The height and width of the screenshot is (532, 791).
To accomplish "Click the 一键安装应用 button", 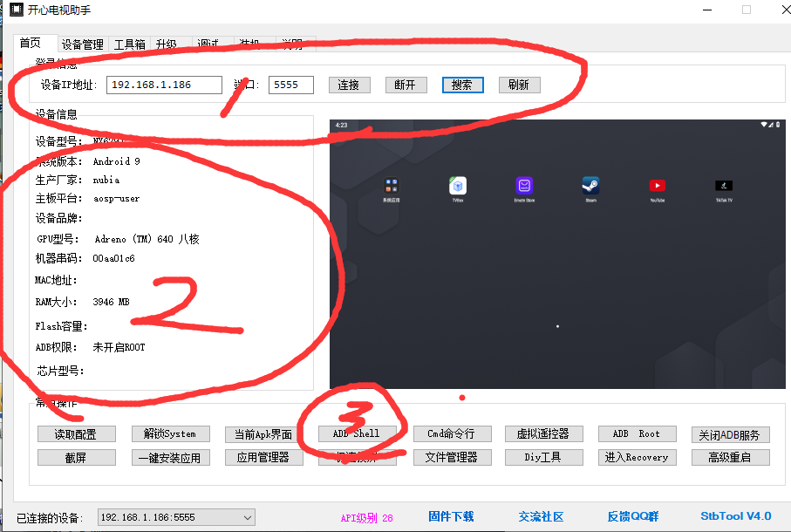I will coord(170,457).
